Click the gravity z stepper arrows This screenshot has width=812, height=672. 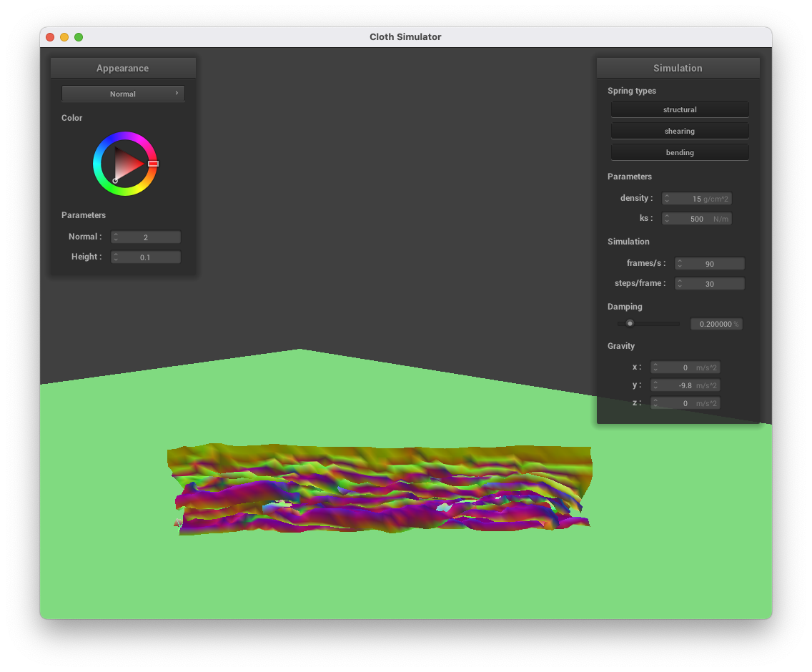655,403
